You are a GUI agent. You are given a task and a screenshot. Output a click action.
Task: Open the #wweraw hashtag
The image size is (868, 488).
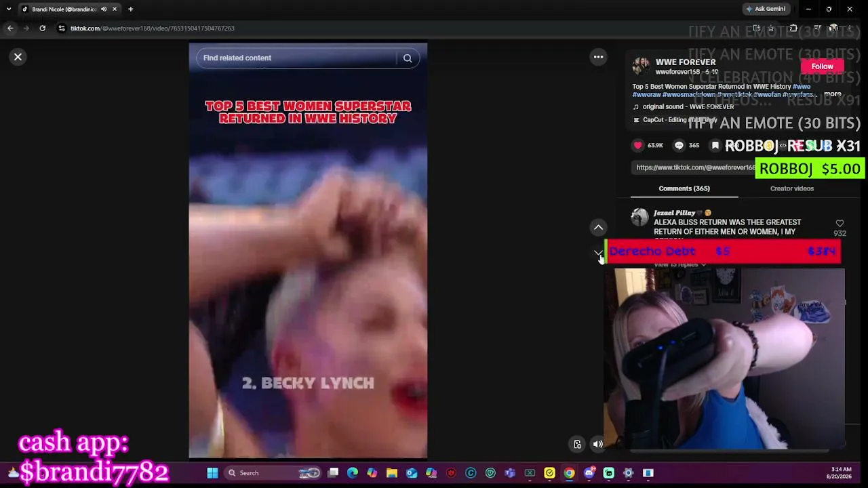pyautogui.click(x=647, y=95)
